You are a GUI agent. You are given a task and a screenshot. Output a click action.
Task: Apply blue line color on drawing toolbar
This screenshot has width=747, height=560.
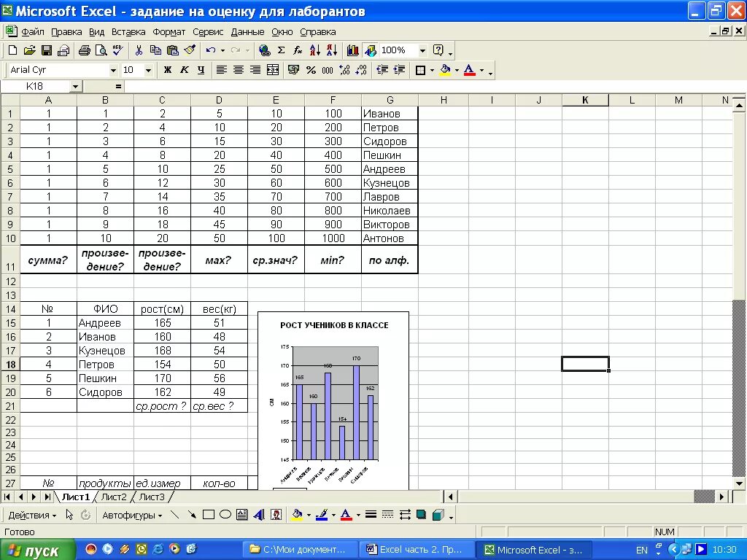click(x=322, y=515)
